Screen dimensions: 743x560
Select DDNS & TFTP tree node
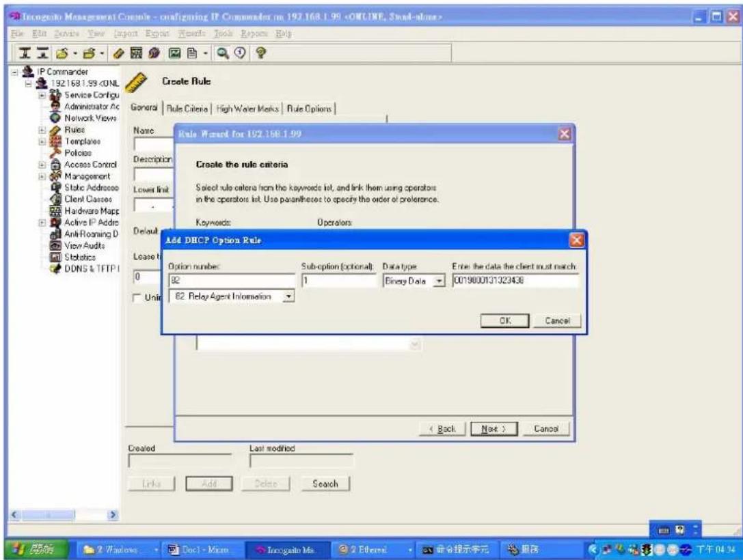[92, 269]
